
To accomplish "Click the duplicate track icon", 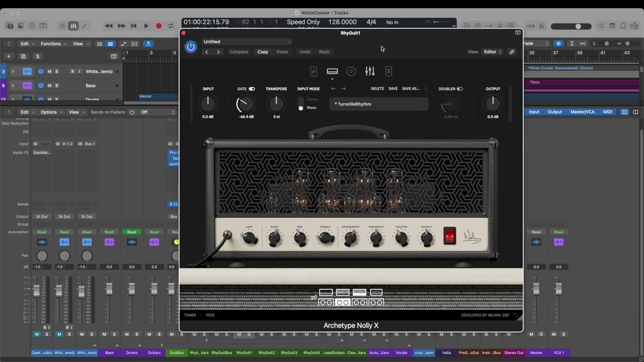I will pos(23,56).
